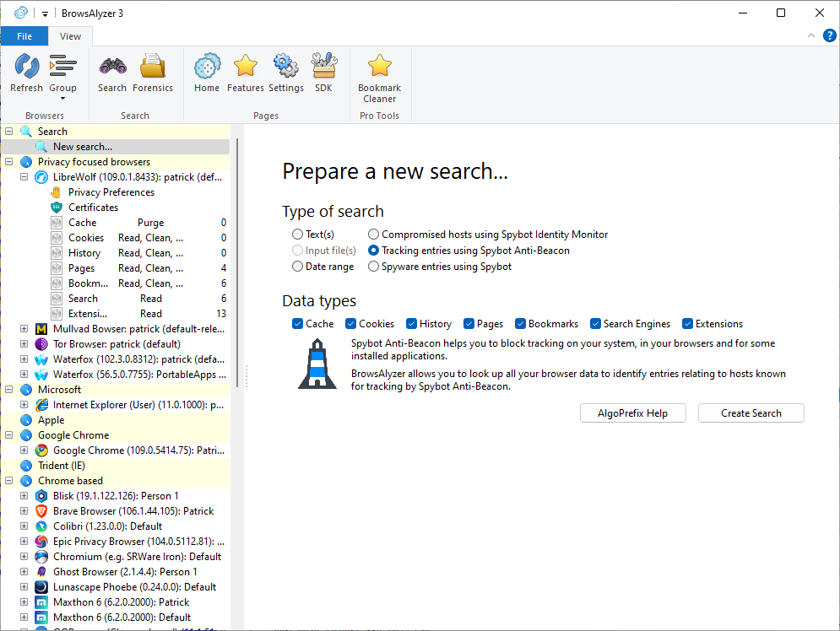Collapse the Search tree node
The width and height of the screenshot is (840, 631).
(9, 131)
